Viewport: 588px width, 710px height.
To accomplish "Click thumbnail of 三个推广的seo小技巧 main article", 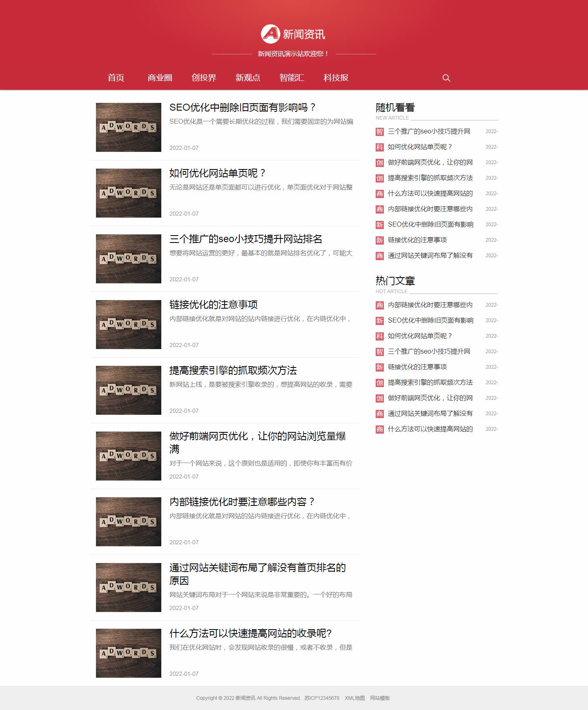I will pyautogui.click(x=129, y=259).
